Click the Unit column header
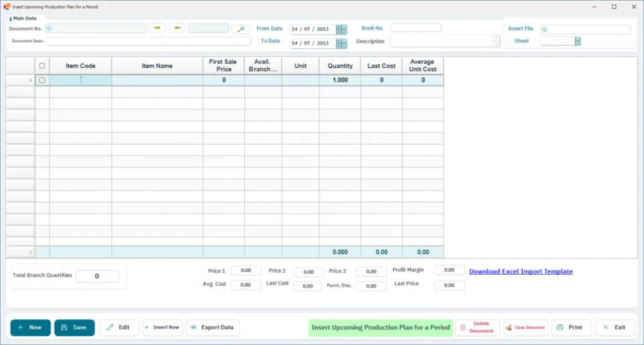Image resolution: width=644 pixels, height=345 pixels. 301,66
